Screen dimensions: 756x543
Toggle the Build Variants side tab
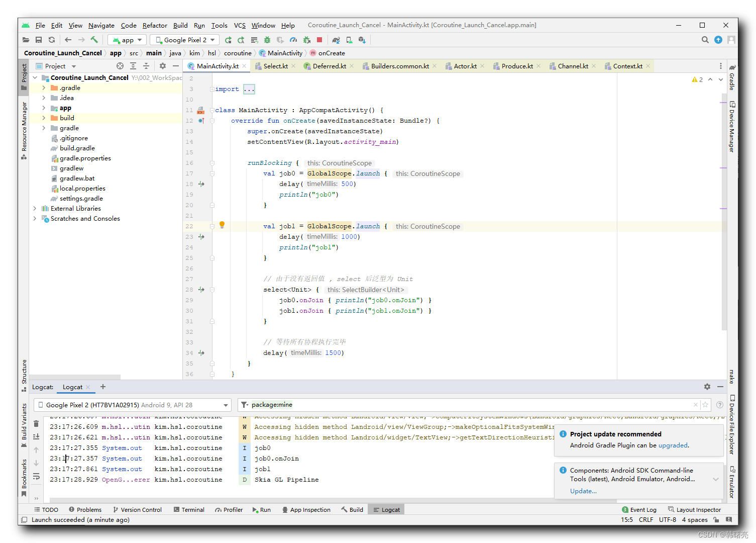(24, 425)
